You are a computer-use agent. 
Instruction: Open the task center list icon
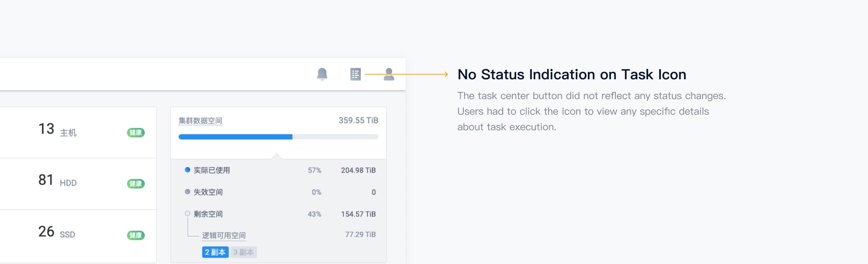coord(355,74)
